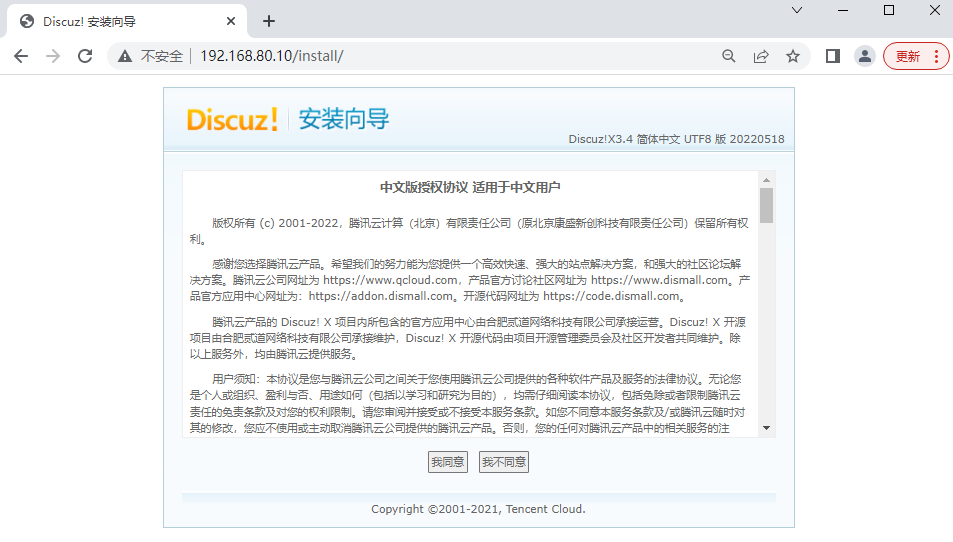Click the Discuz! logo
The height and width of the screenshot is (542, 953).
click(x=232, y=120)
